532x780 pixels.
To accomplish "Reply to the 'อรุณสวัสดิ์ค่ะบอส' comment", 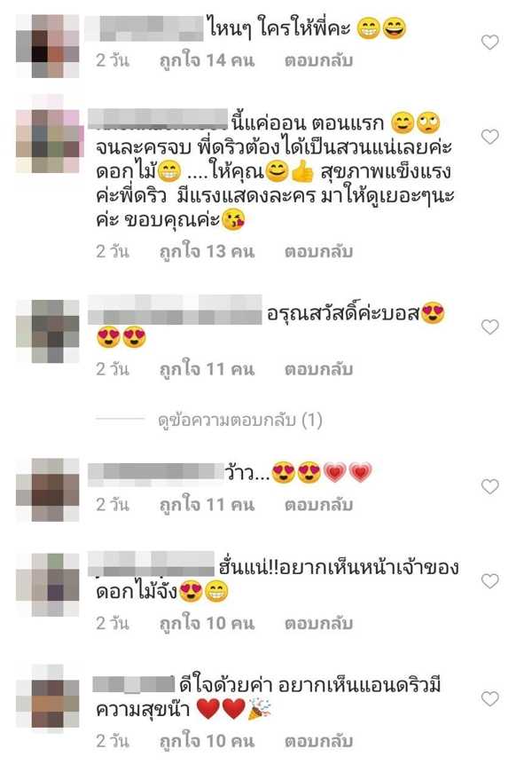I will 318,370.
